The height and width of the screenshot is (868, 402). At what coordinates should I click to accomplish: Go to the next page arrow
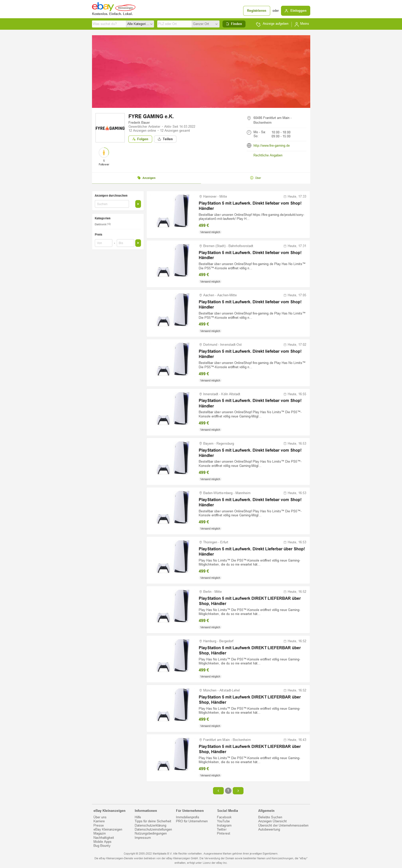pyautogui.click(x=238, y=791)
